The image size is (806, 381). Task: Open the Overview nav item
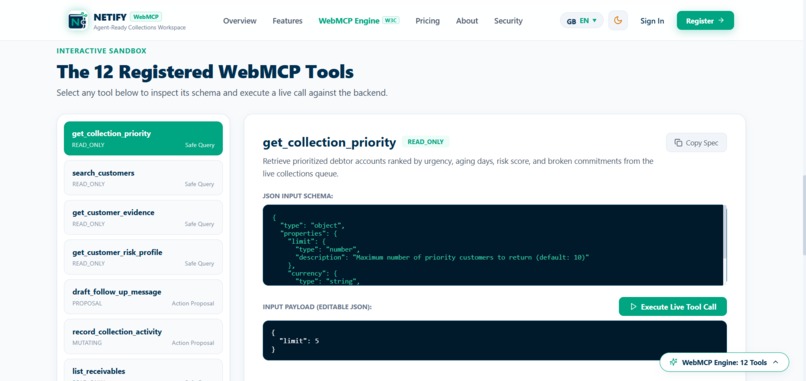(x=240, y=21)
